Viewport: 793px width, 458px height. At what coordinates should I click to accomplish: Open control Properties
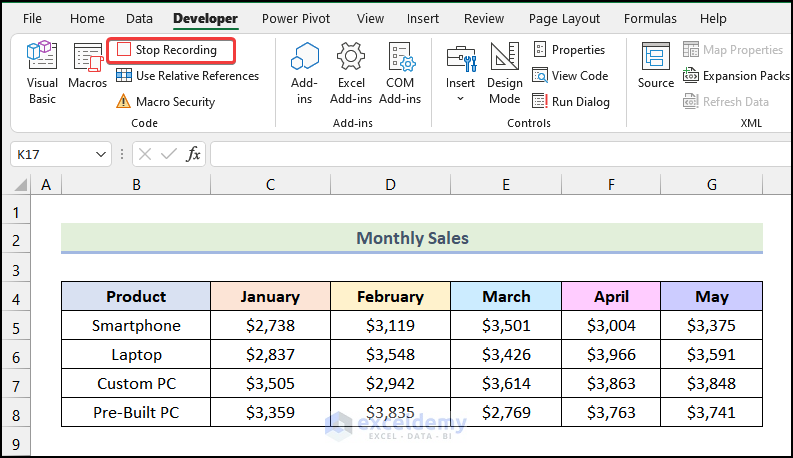(569, 49)
